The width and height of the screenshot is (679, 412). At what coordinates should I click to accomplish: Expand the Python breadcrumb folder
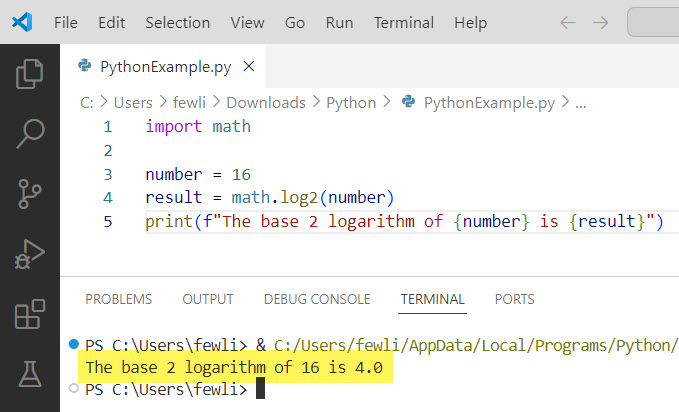[351, 103]
